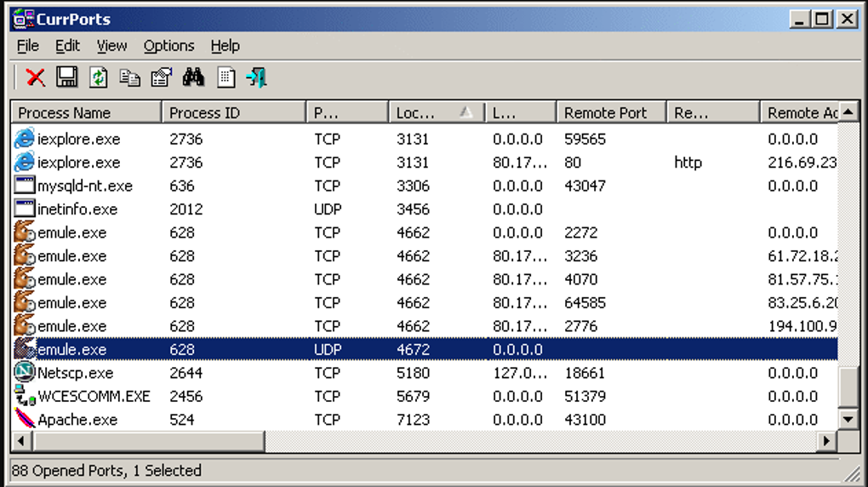
Task: Toggle sort on Local Port column arrow
Action: point(466,112)
